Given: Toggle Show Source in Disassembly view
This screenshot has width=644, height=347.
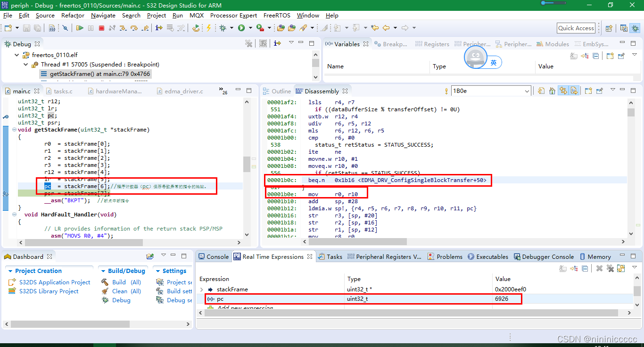Looking at the screenshot, I should tap(574, 91).
